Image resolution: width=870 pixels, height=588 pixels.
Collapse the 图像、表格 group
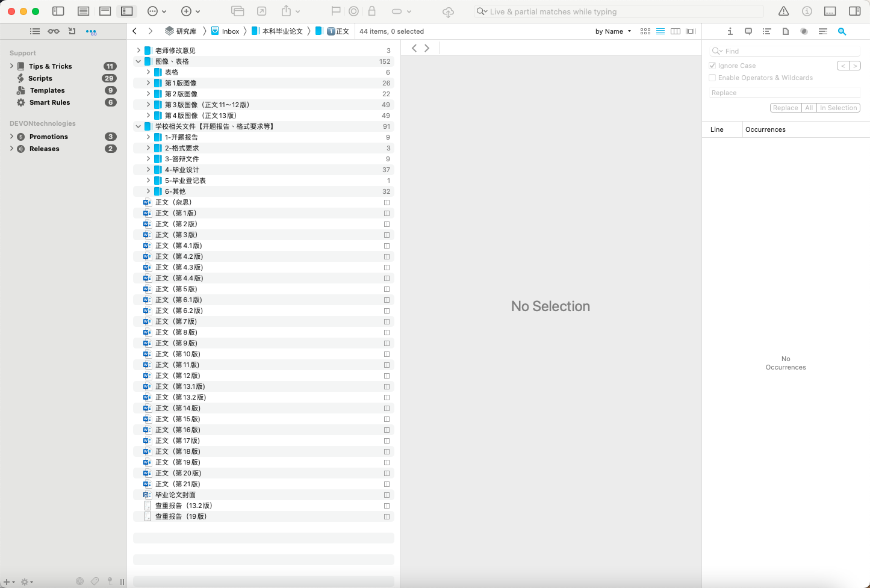point(138,61)
